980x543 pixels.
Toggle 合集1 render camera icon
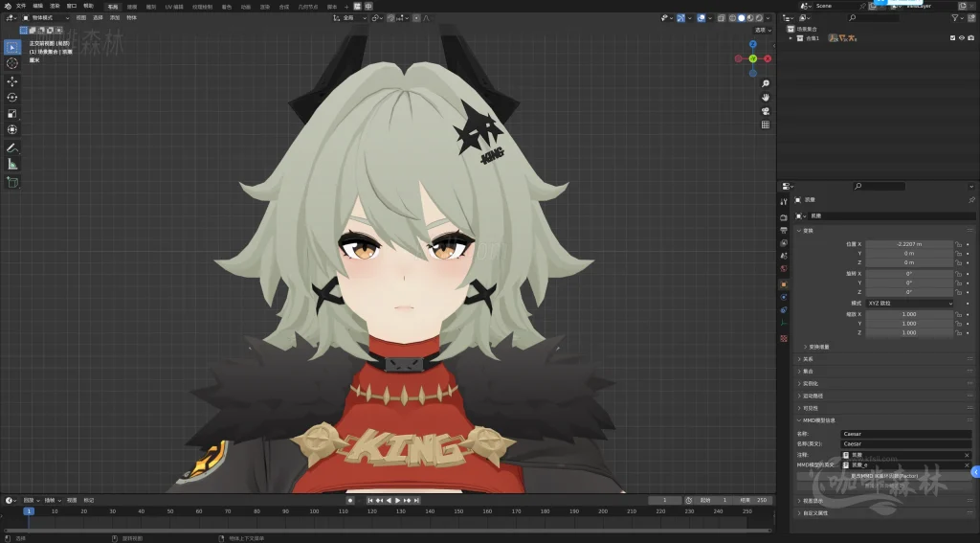pyautogui.click(x=970, y=38)
